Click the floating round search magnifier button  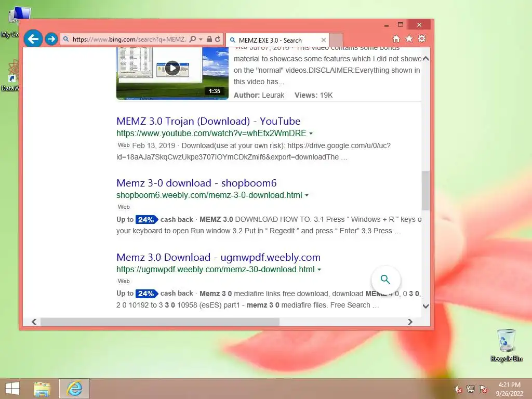pyautogui.click(x=385, y=280)
